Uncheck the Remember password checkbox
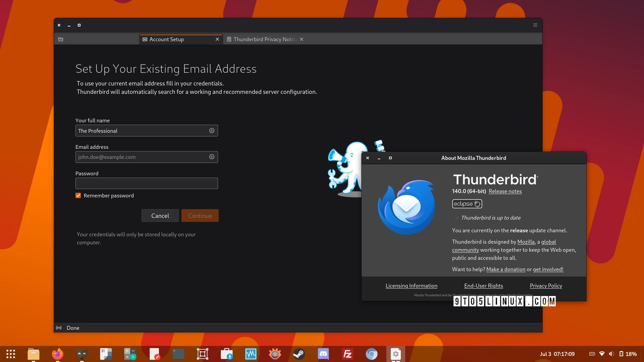Screen dimensions: 644x362 (x=78, y=195)
